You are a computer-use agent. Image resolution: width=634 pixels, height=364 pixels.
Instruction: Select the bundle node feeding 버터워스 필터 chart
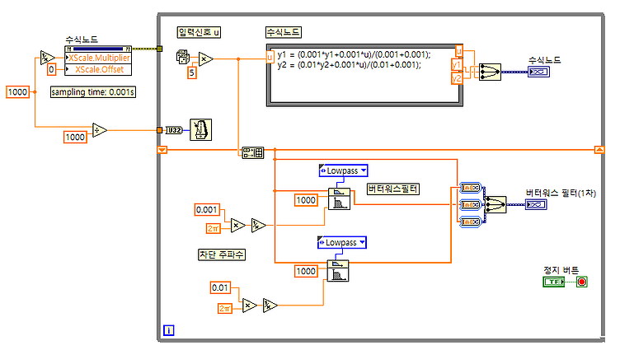tap(495, 205)
